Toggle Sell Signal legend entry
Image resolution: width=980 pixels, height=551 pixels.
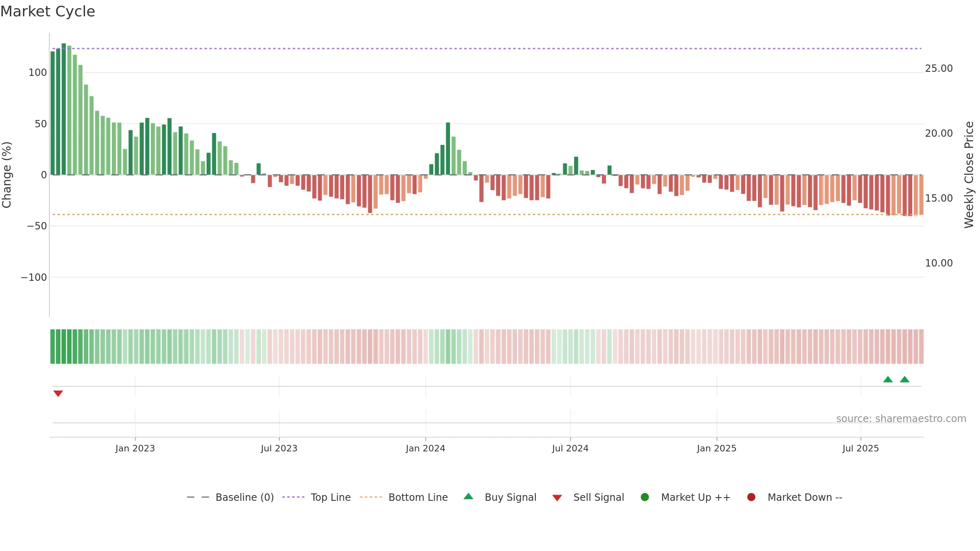[588, 497]
